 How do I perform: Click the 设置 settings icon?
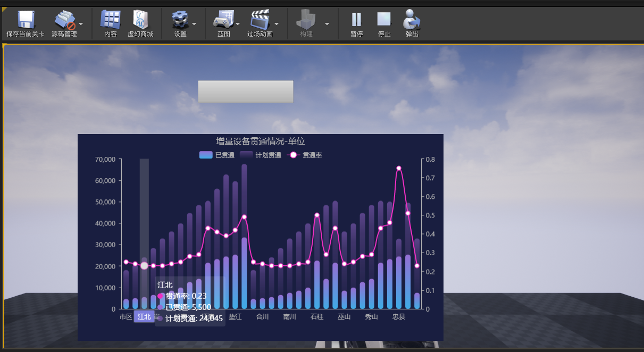[x=181, y=21]
